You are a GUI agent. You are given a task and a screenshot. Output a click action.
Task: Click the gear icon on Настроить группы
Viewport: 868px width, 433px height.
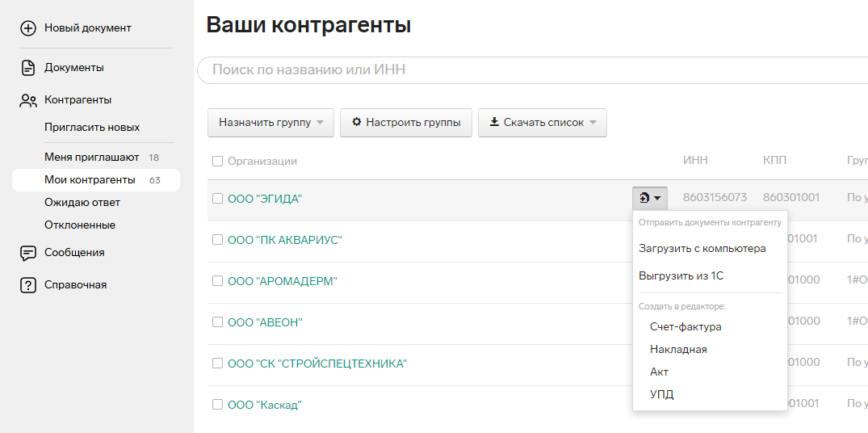356,123
